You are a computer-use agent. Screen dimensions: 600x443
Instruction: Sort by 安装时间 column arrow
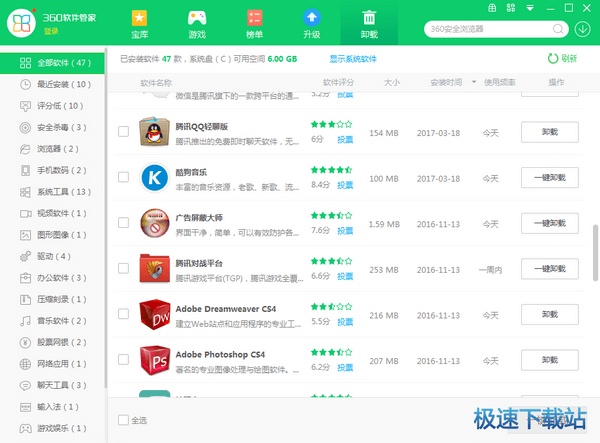click(474, 82)
